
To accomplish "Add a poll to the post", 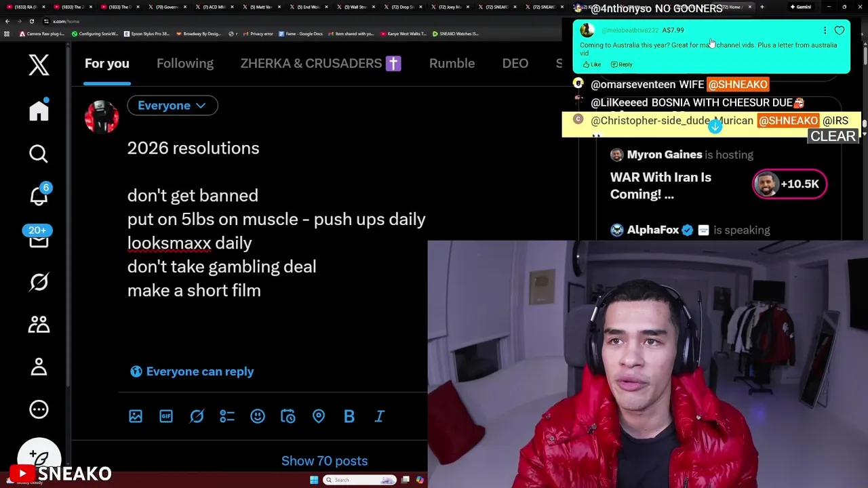I will [227, 416].
